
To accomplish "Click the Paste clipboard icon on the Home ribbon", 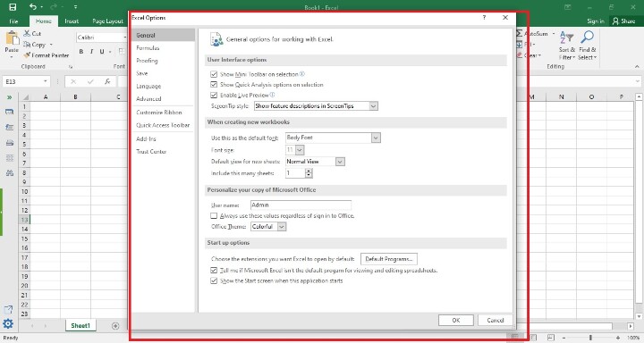I will 12,38.
